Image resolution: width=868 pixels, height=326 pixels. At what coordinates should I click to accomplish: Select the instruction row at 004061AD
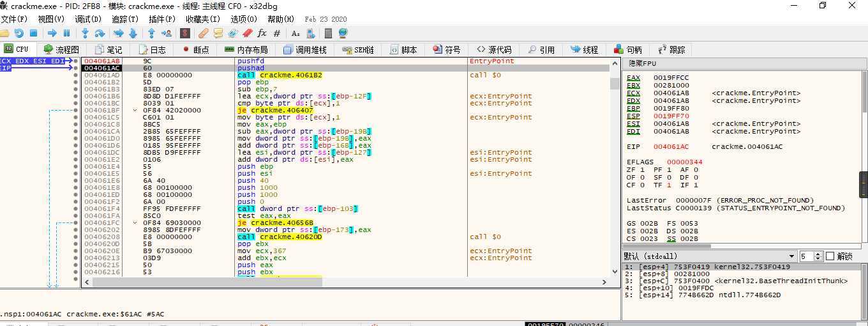point(345,75)
